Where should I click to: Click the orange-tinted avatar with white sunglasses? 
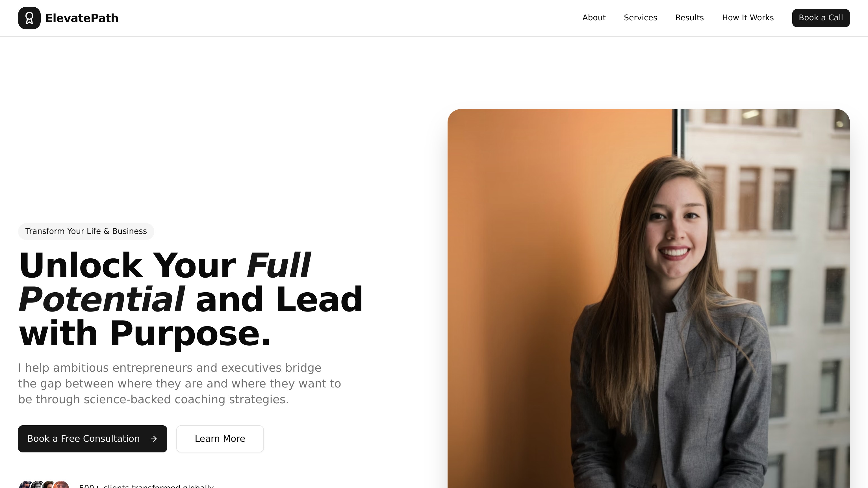62,485
